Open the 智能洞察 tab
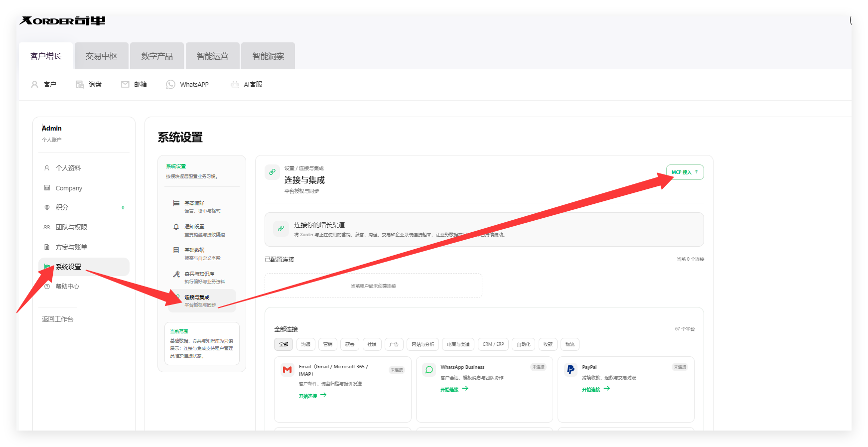This screenshot has height=447, width=868. click(268, 56)
